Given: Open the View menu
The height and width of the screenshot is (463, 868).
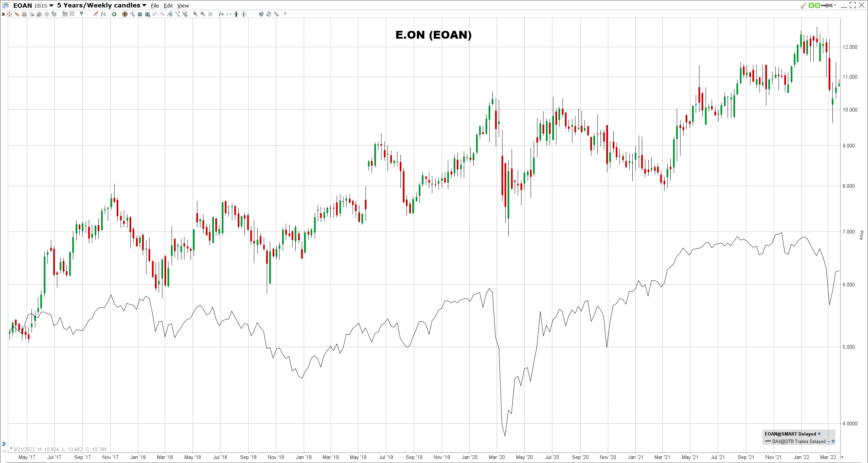Looking at the screenshot, I should click(183, 6).
